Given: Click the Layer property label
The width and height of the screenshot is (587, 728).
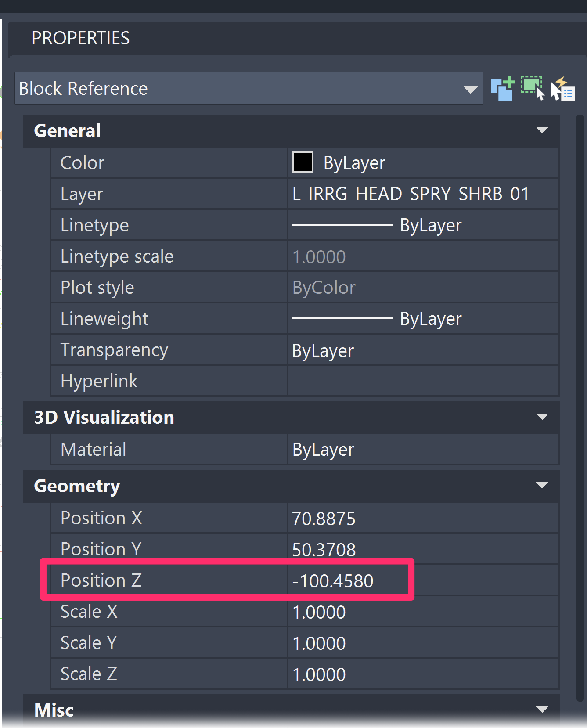Looking at the screenshot, I should tap(82, 194).
